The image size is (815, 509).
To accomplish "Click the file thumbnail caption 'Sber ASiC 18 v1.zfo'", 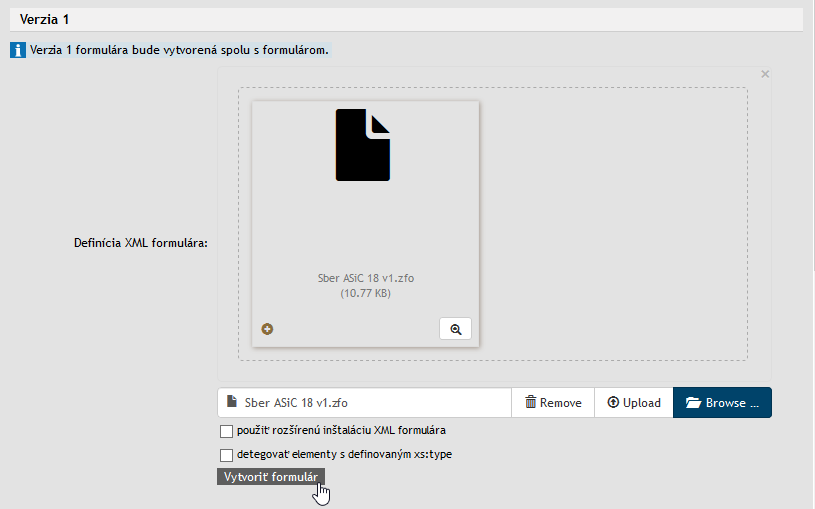I will [365, 279].
